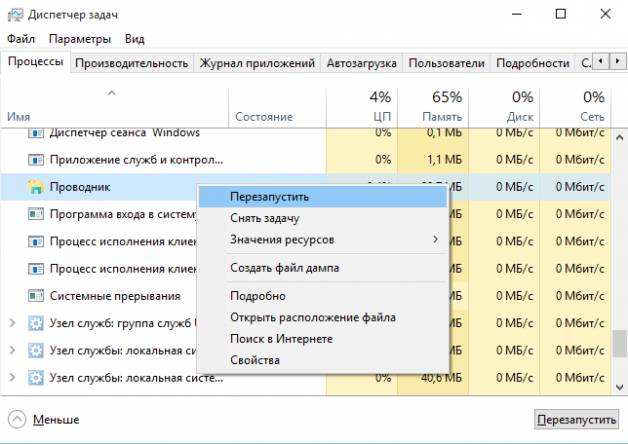Choose Перезапустить in the context menu
This screenshot has width=628, height=444.
(x=269, y=197)
